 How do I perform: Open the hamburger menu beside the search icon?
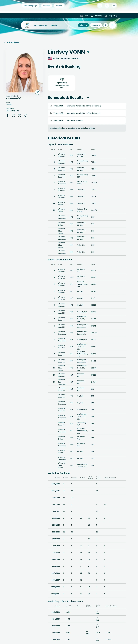click(112, 25)
